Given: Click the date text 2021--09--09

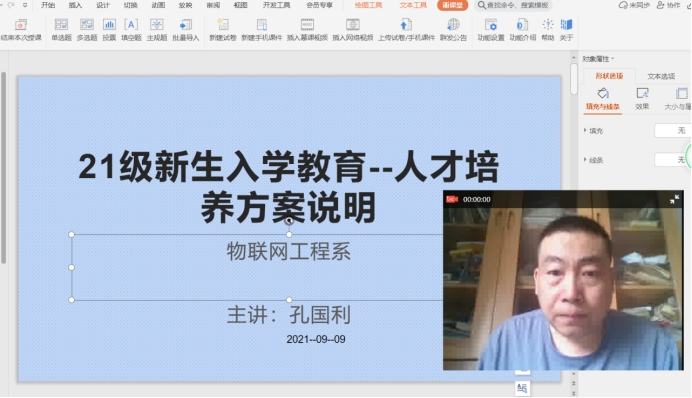Looking at the screenshot, I should 316,339.
